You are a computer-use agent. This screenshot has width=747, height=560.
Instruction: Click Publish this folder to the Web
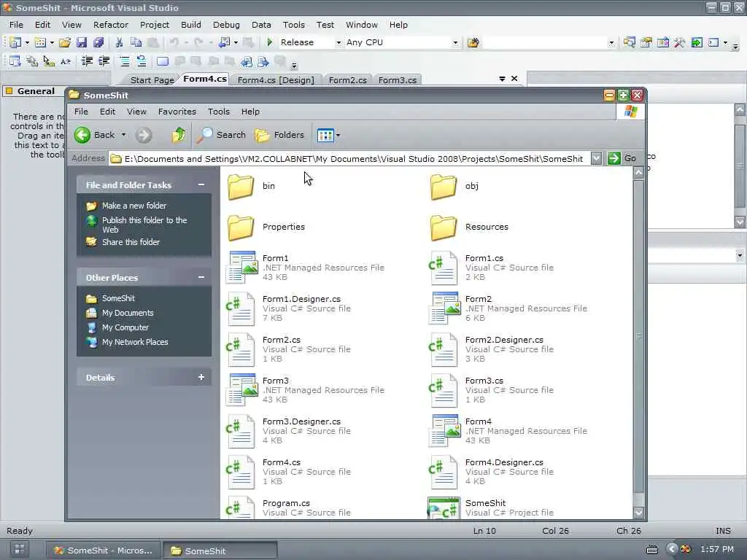144,225
